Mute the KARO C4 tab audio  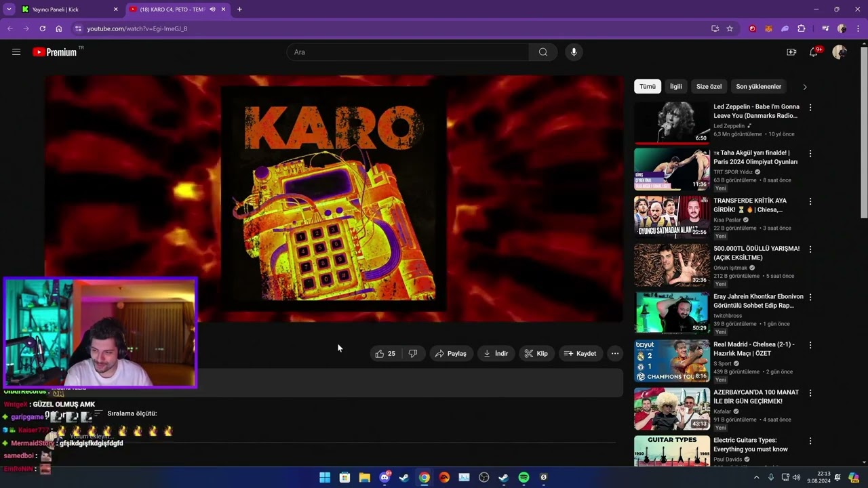212,9
